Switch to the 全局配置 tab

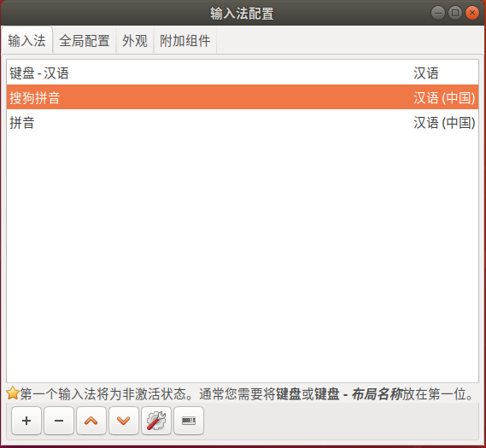click(x=85, y=41)
